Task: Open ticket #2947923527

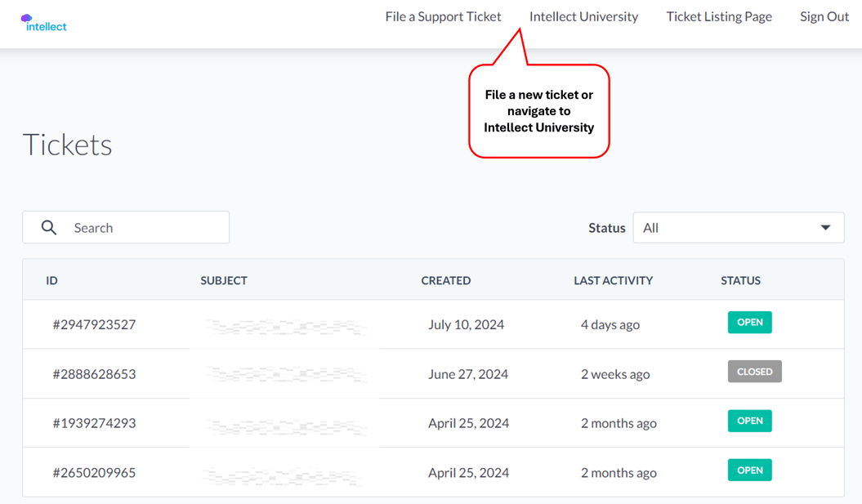Action: tap(94, 324)
